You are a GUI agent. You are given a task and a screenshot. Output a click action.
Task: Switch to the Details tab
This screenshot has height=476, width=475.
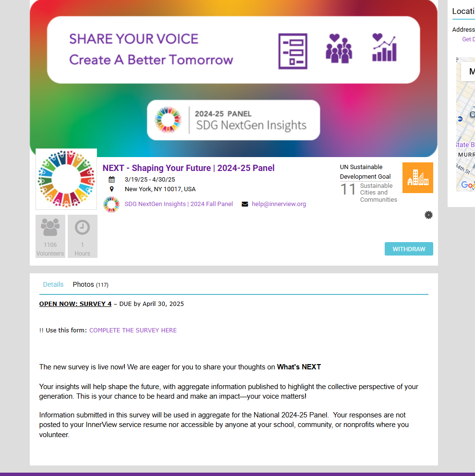[x=53, y=284]
